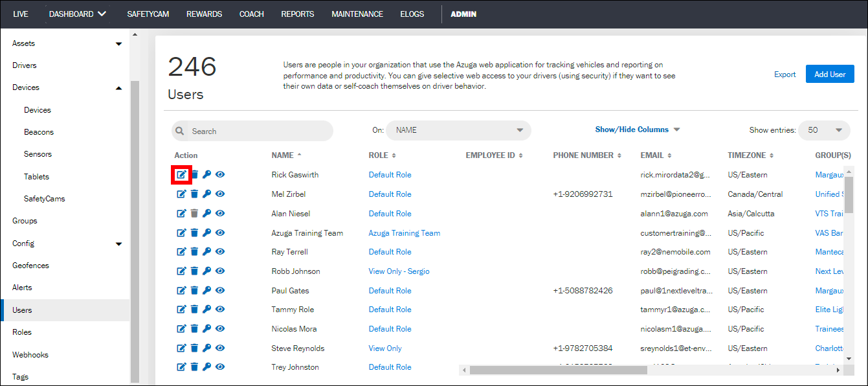The image size is (868, 386).
Task: View Ray Terrell with eye icon
Action: [220, 252]
